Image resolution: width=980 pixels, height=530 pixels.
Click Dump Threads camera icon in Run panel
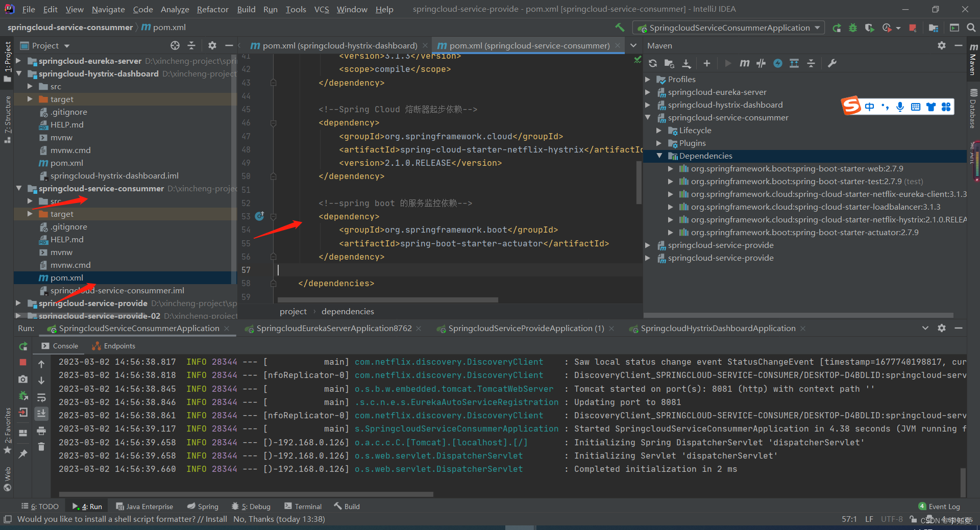23,379
